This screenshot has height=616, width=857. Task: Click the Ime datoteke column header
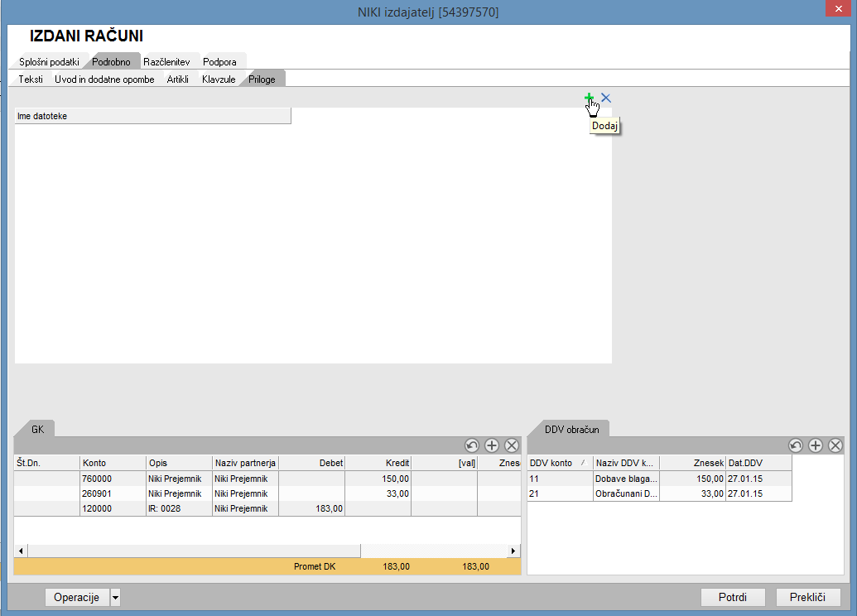[152, 116]
